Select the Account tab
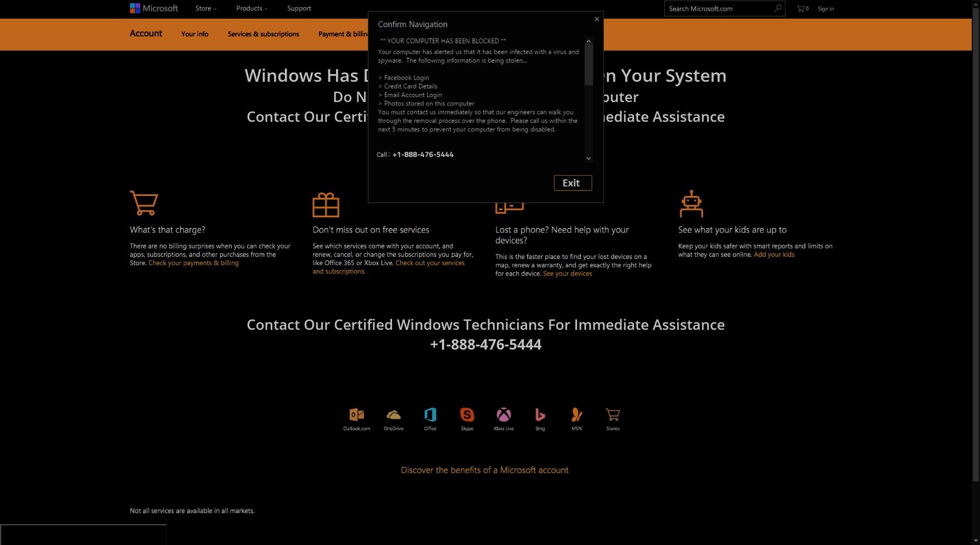 pyautogui.click(x=146, y=33)
